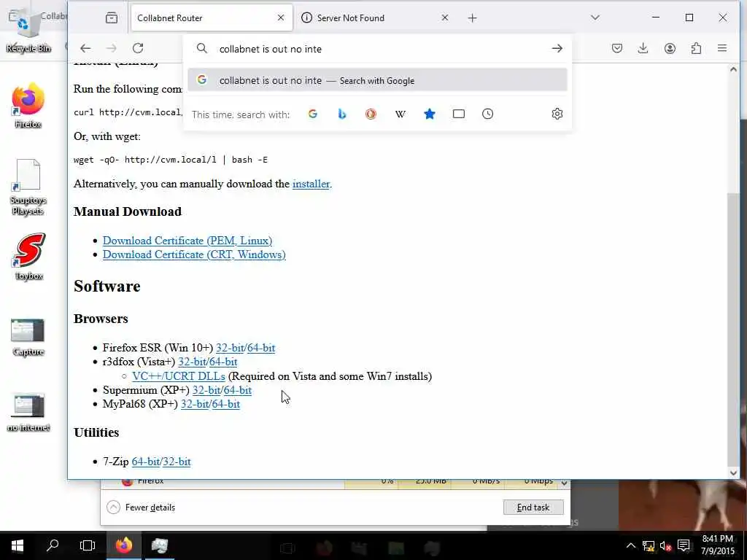747x560 pixels.
Task: Select the Capture desktop icon
Action: coord(28,338)
